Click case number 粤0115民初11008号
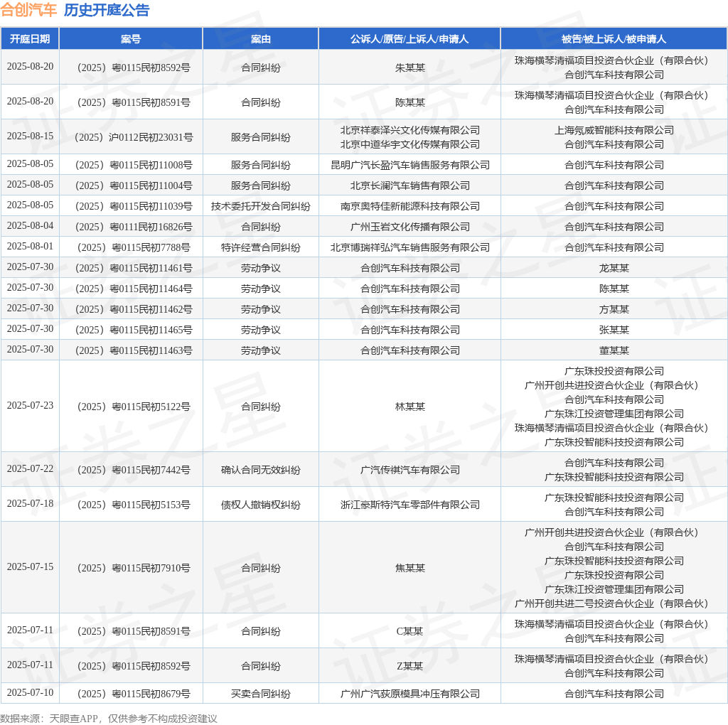728x725 pixels. [134, 165]
